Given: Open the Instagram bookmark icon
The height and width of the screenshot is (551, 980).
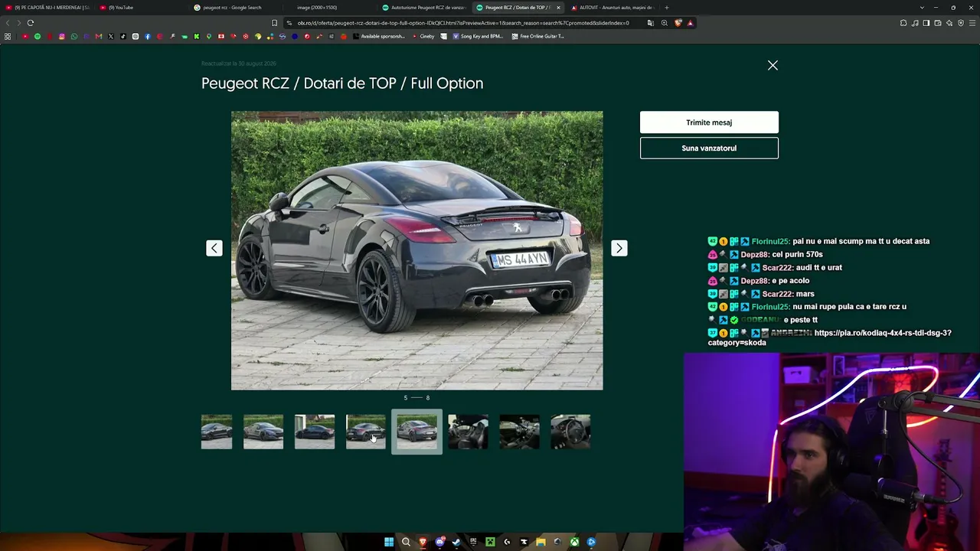Looking at the screenshot, I should 62,37.
